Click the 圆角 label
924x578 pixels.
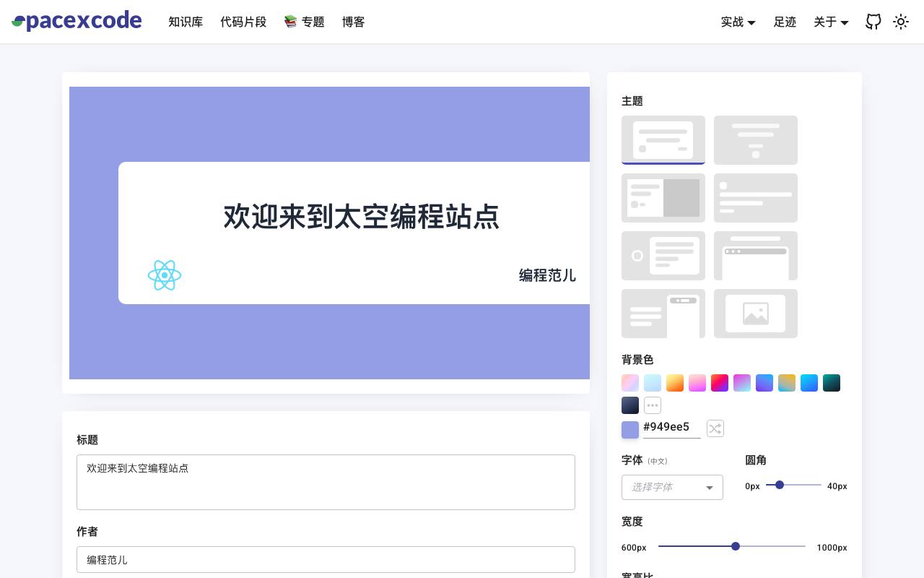[756, 460]
